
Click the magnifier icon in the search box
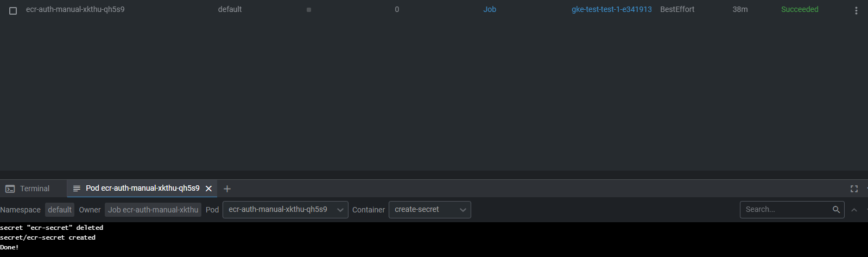(836, 210)
